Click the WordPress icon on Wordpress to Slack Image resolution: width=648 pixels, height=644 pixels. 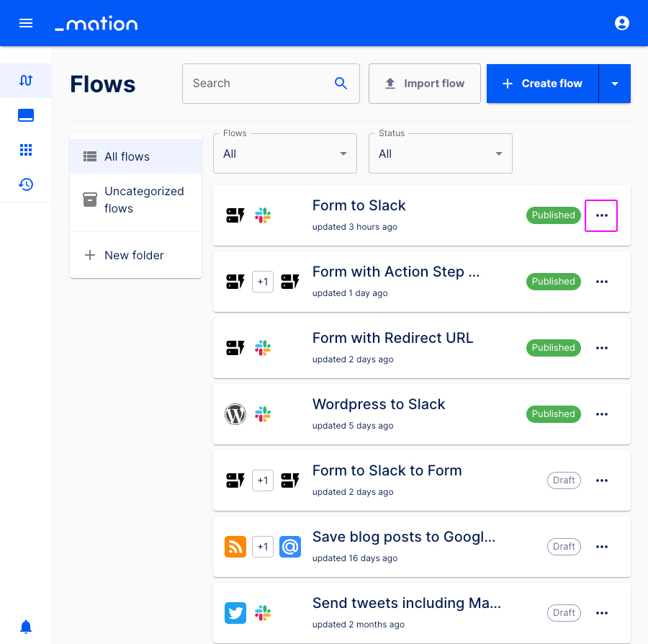coord(235,413)
